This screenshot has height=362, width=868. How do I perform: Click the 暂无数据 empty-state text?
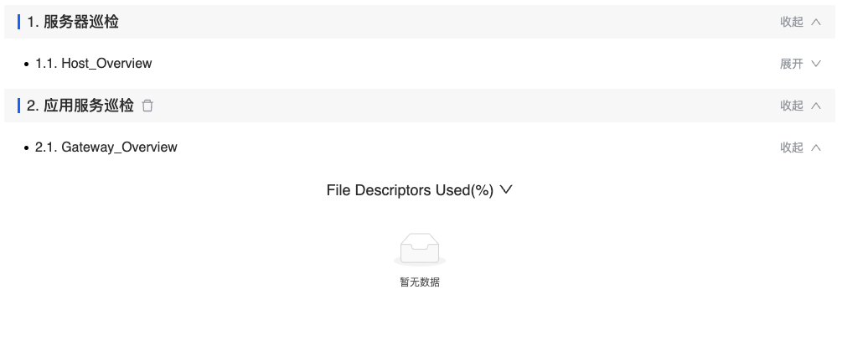pyautogui.click(x=420, y=282)
